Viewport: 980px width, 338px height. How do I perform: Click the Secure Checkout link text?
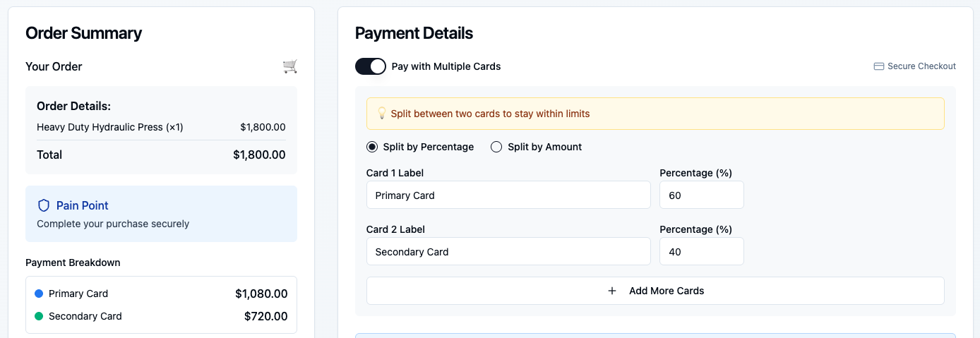(x=921, y=66)
